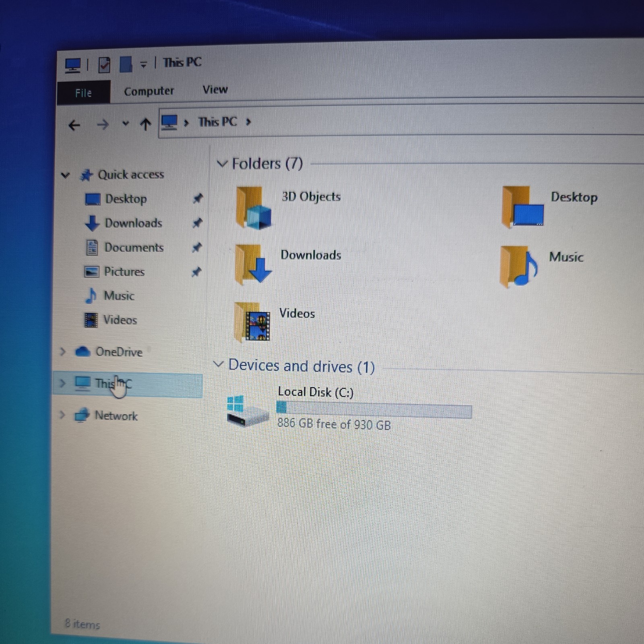This screenshot has width=644, height=644.
Task: Click the Documents page icon in sidebar
Action: tap(92, 248)
